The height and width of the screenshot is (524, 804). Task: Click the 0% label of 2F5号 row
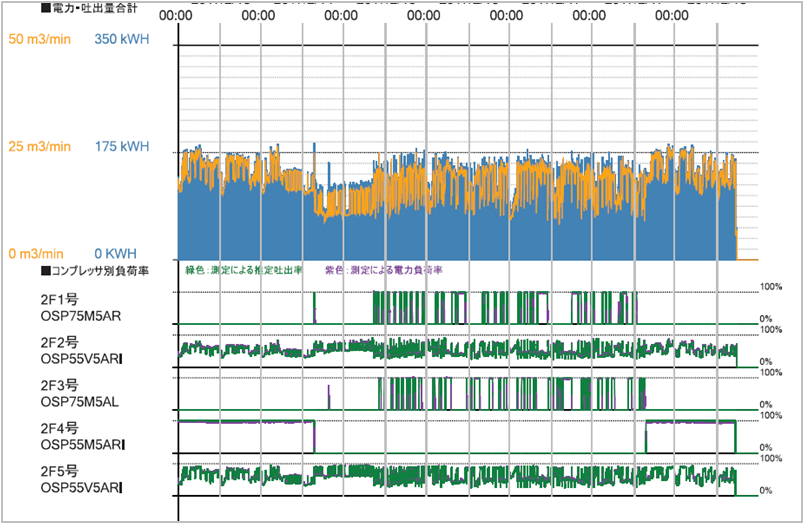click(x=766, y=491)
